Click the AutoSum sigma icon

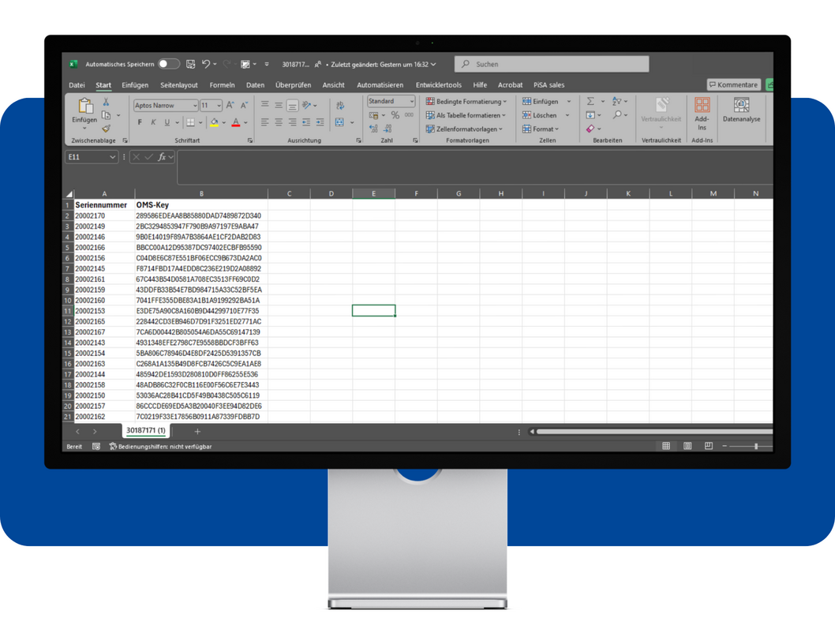590,102
